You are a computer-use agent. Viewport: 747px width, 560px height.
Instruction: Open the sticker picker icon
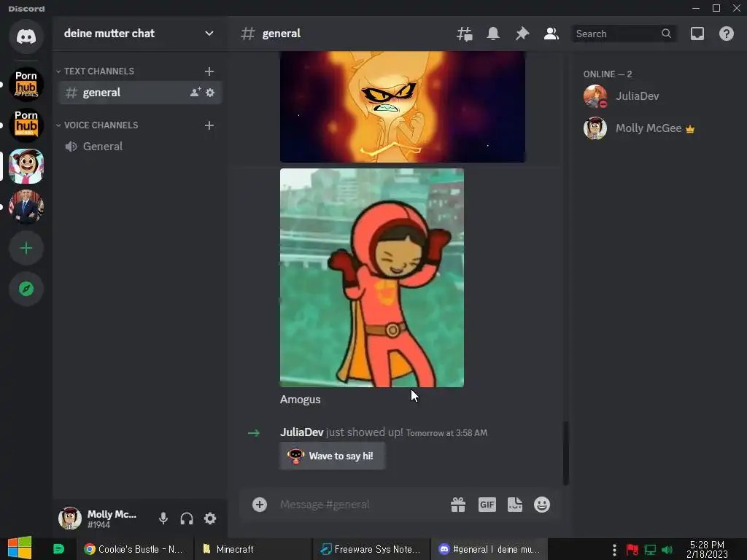514,505
